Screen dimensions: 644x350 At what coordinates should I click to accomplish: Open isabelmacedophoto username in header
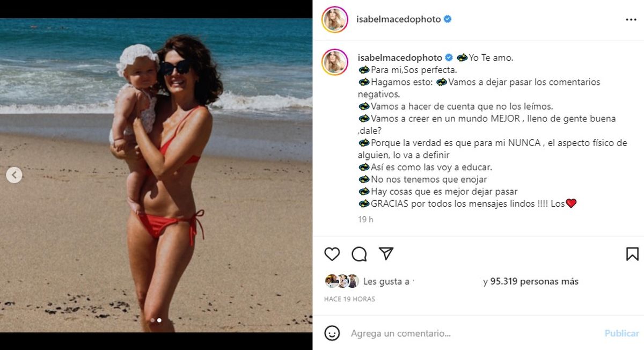(x=399, y=19)
